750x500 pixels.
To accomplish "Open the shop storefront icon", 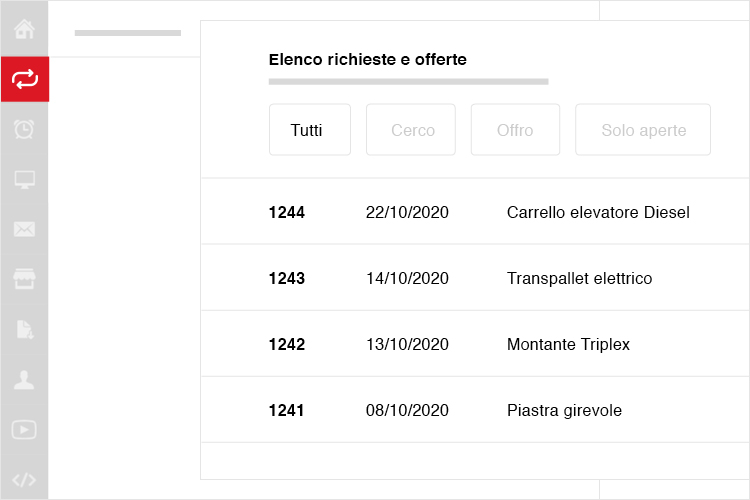I will tap(24, 279).
